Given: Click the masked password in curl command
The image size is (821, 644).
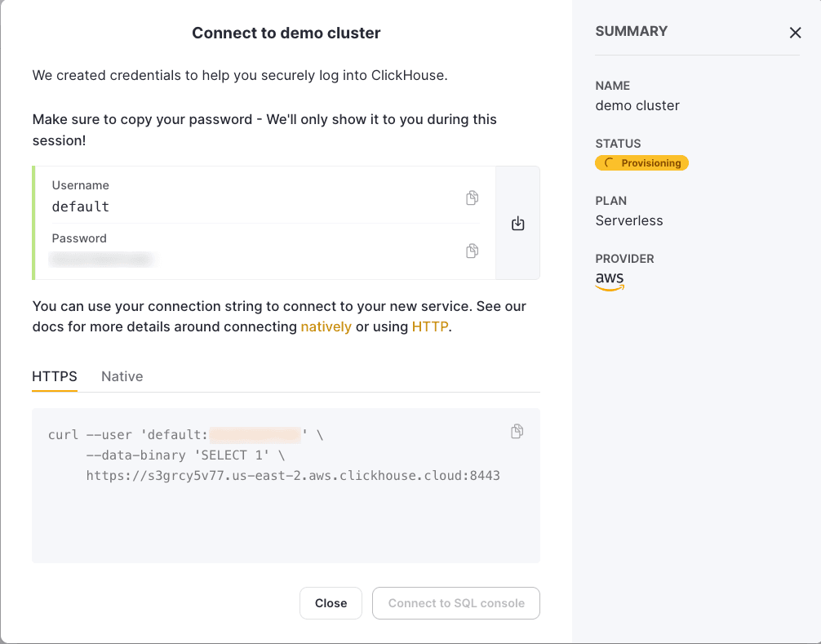Looking at the screenshot, I should [x=255, y=435].
